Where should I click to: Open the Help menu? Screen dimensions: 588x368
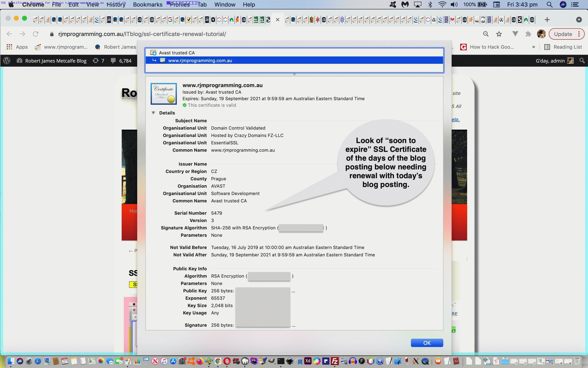tap(249, 4)
